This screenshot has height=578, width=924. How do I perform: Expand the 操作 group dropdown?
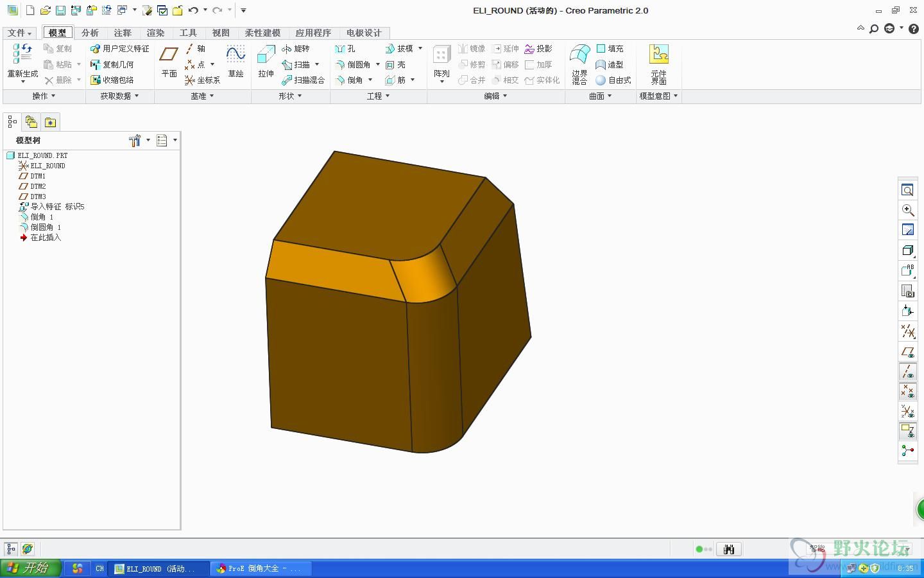[44, 96]
